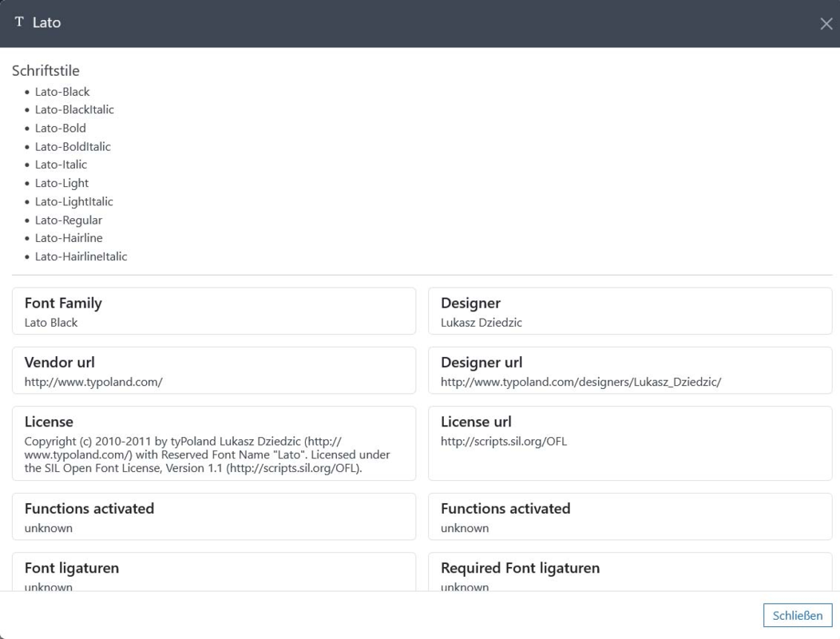840x639 pixels.
Task: Select the Lato-Italic list entry
Action: 61,165
